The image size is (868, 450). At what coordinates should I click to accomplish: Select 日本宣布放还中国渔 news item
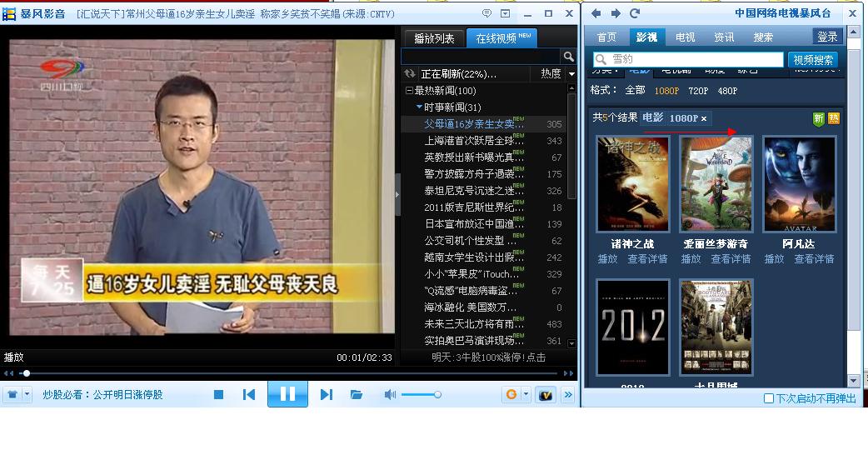[x=489, y=223]
